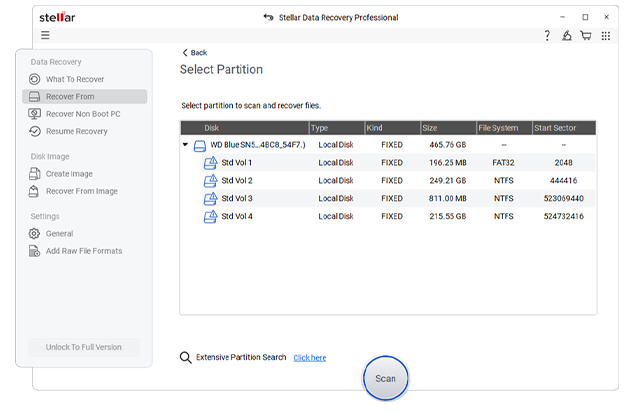Click the Resume Recovery icon
626x413 pixels.
point(35,131)
